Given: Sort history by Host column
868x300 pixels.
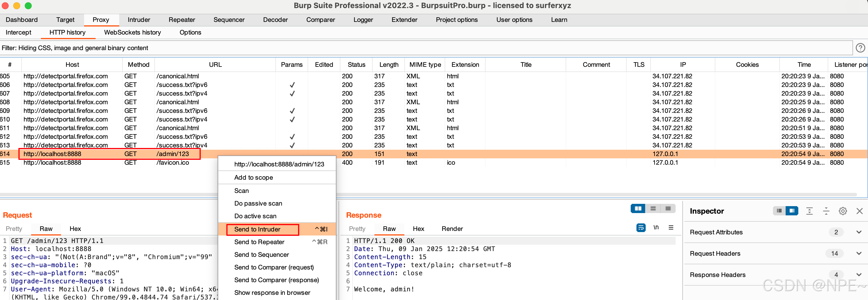Looking at the screenshot, I should point(72,65).
